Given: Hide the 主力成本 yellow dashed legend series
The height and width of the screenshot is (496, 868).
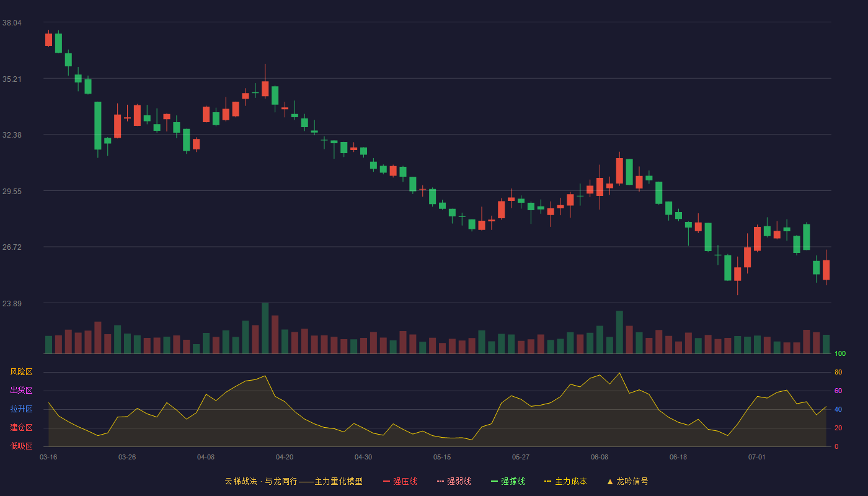Looking at the screenshot, I should (x=565, y=481).
